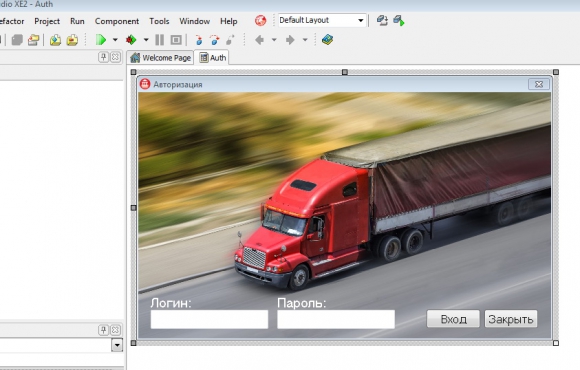This screenshot has width=580, height=370.
Task: Click the Закрыть button
Action: 511,319
